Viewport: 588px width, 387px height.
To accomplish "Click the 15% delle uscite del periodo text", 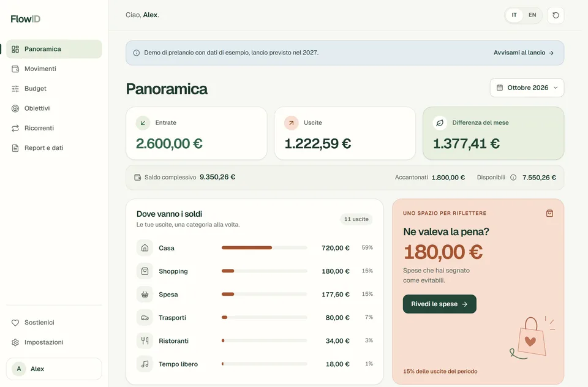I will [x=440, y=372].
